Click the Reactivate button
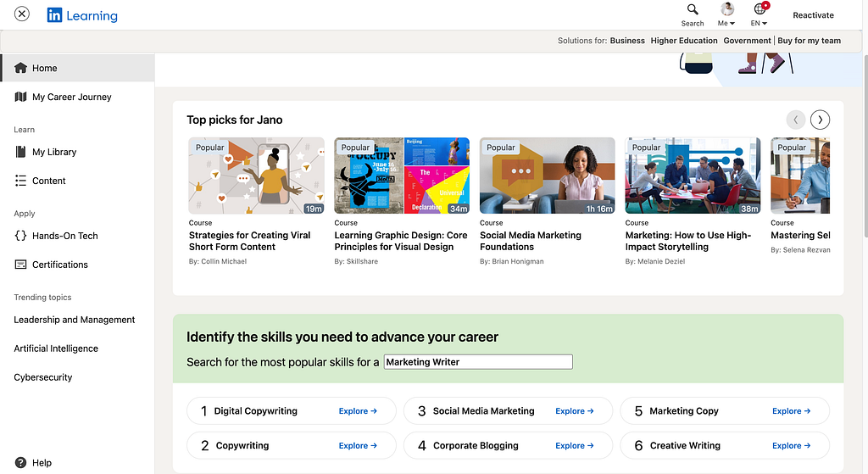This screenshot has width=868, height=474. point(813,15)
